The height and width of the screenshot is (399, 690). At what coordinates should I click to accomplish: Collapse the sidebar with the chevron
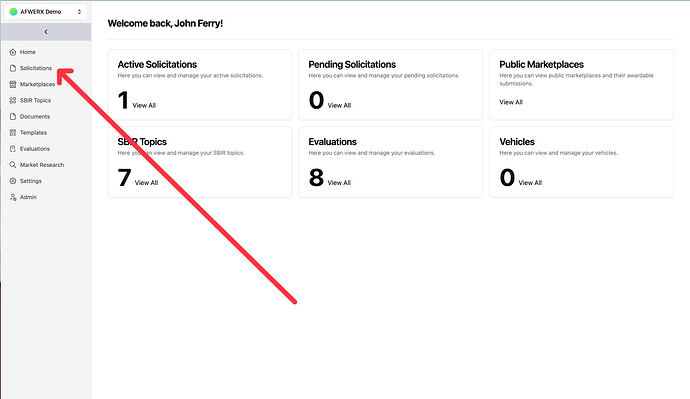pyautogui.click(x=46, y=32)
